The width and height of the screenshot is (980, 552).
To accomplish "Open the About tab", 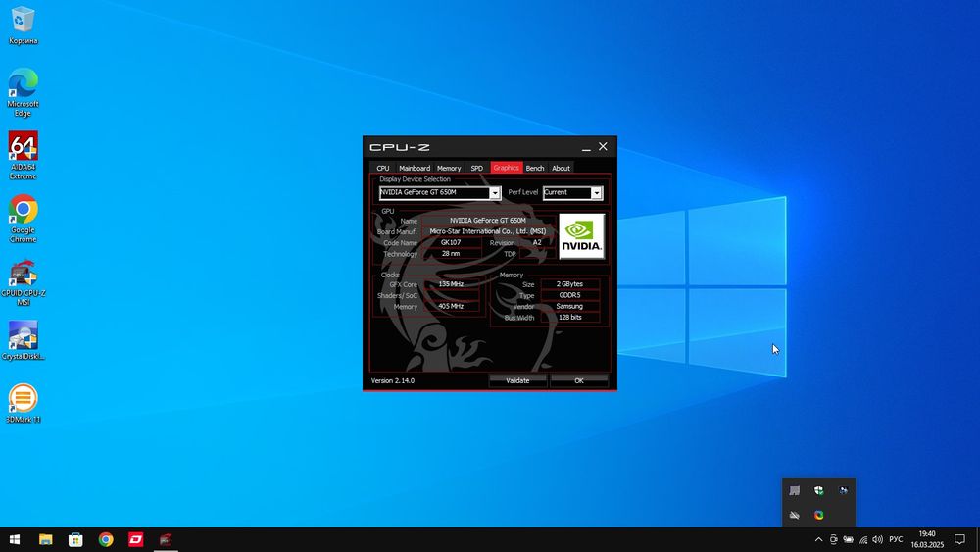I will click(x=561, y=169).
